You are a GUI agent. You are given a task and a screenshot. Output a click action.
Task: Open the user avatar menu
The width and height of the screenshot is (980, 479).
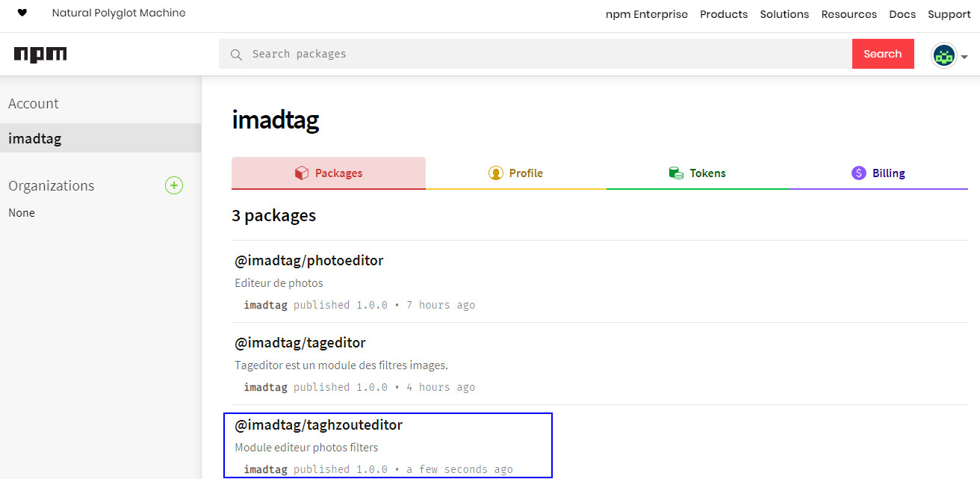(944, 55)
